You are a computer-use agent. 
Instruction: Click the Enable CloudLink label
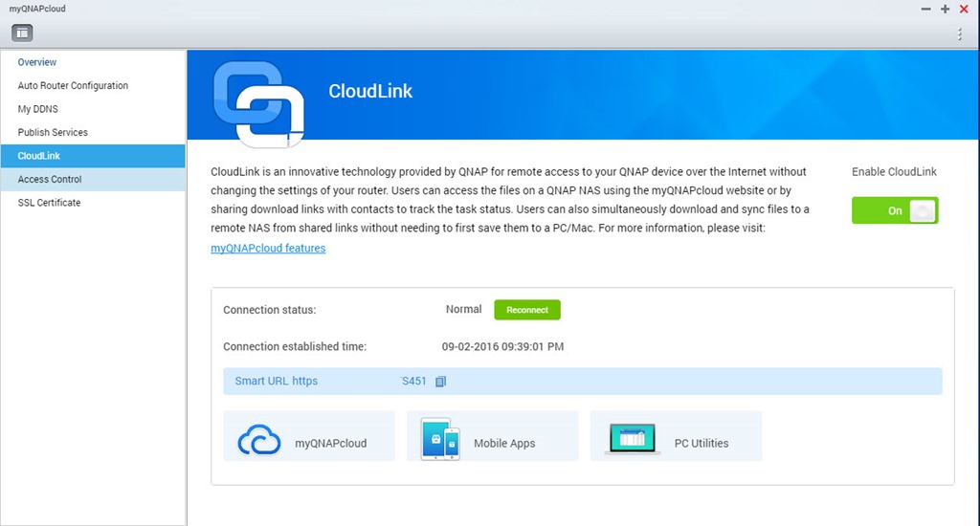895,172
